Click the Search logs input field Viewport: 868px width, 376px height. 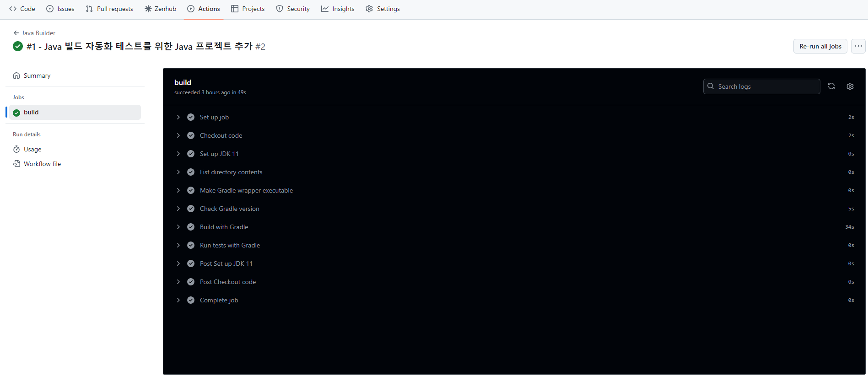point(761,86)
